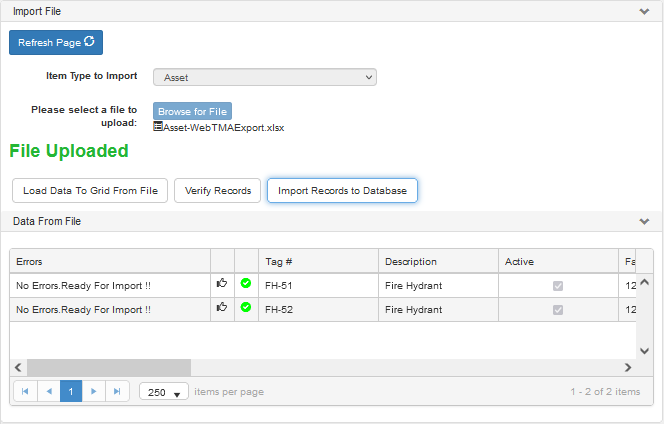Toggle Active checkbox for FH-52
The height and width of the screenshot is (424, 664).
click(558, 310)
